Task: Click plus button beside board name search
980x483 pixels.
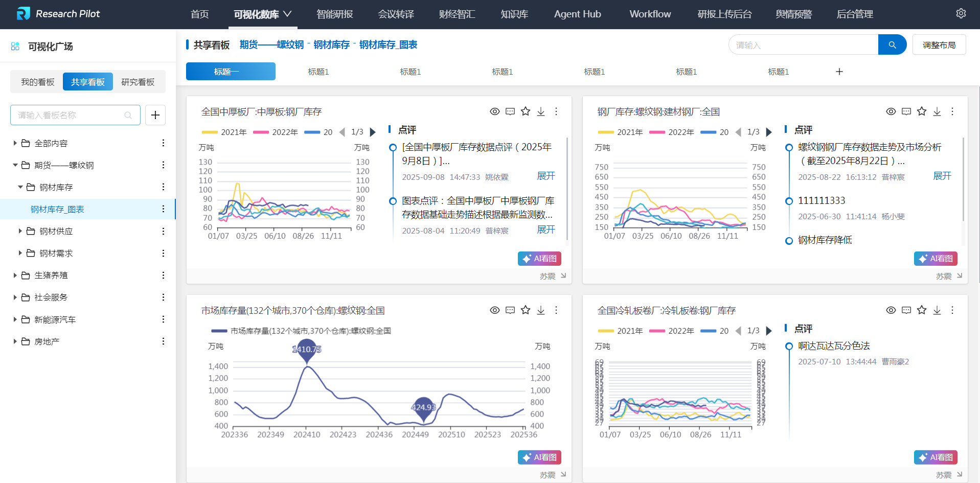Action: (x=155, y=115)
